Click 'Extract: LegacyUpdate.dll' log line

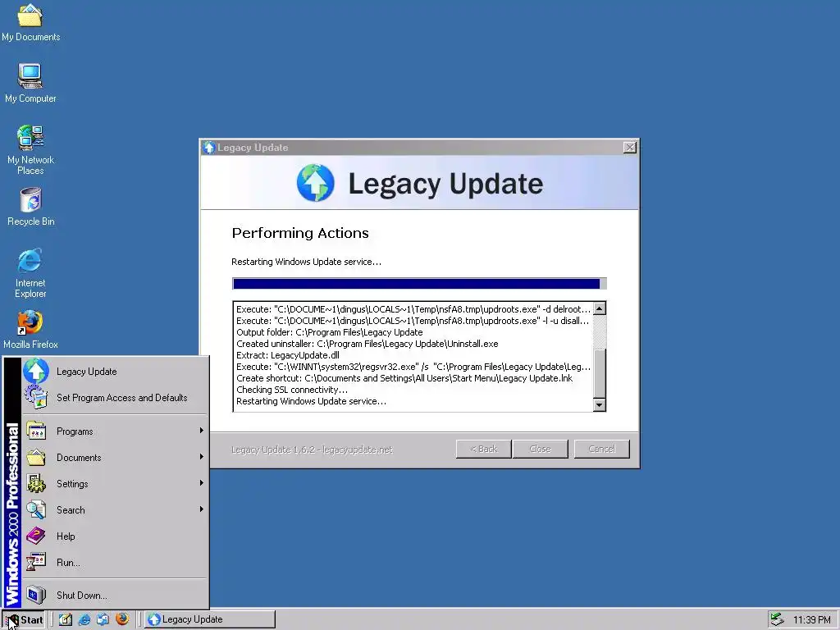click(x=288, y=355)
